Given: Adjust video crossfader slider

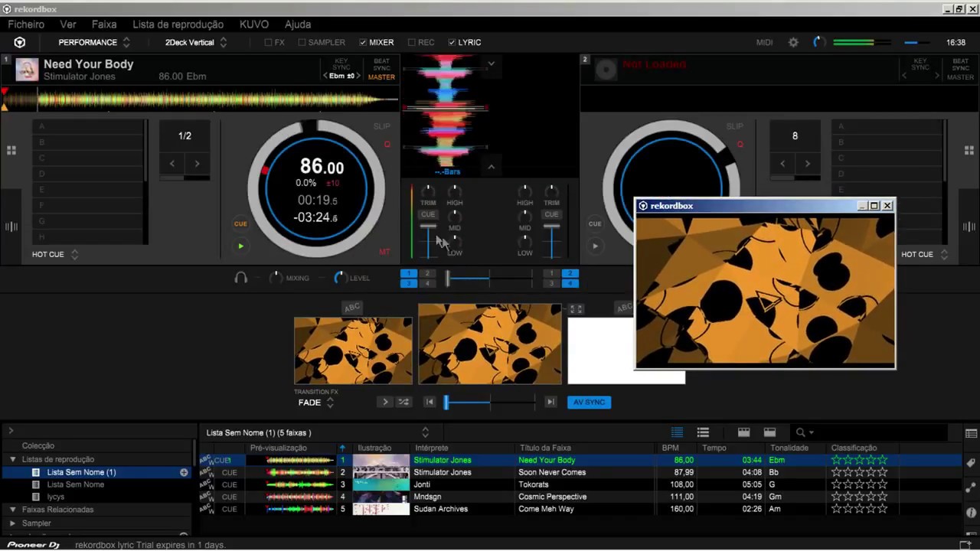Looking at the screenshot, I should (x=446, y=402).
